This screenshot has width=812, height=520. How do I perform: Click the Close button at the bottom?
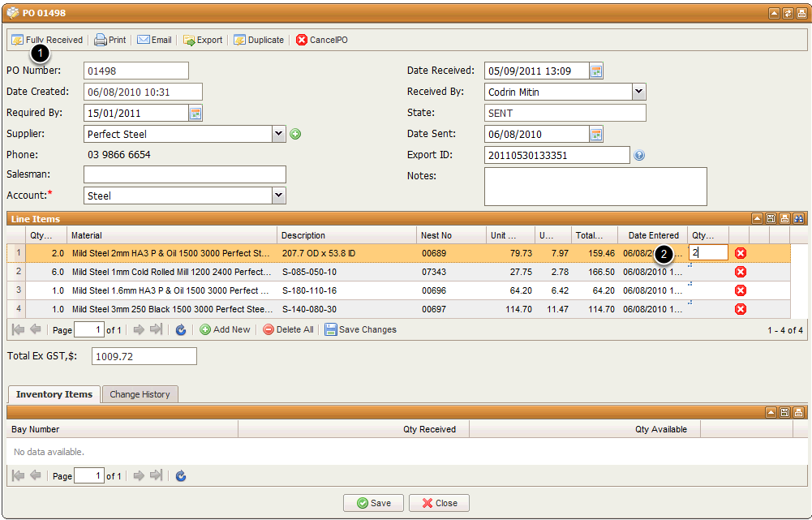[x=439, y=503]
